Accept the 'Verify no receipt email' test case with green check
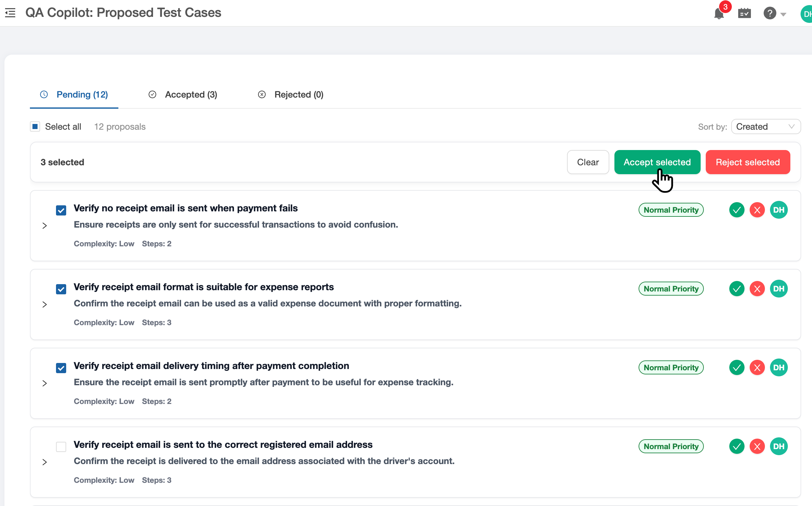 [737, 209]
